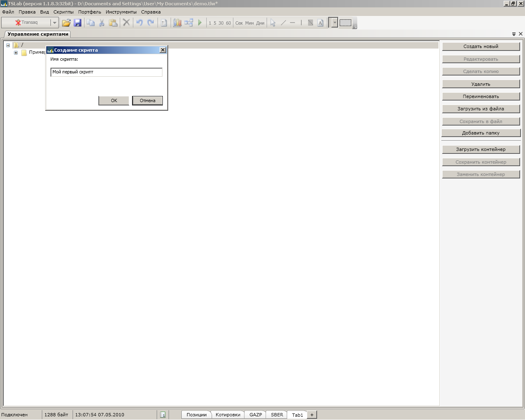The width and height of the screenshot is (525, 420).
Task: Click the chart bars toolbar icon
Action: coord(177,23)
